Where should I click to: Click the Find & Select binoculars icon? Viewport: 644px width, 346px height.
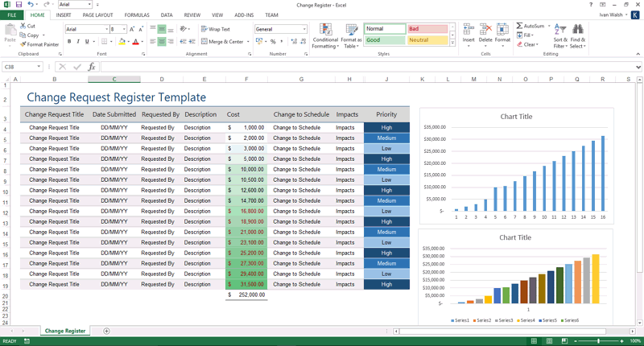[578, 31]
